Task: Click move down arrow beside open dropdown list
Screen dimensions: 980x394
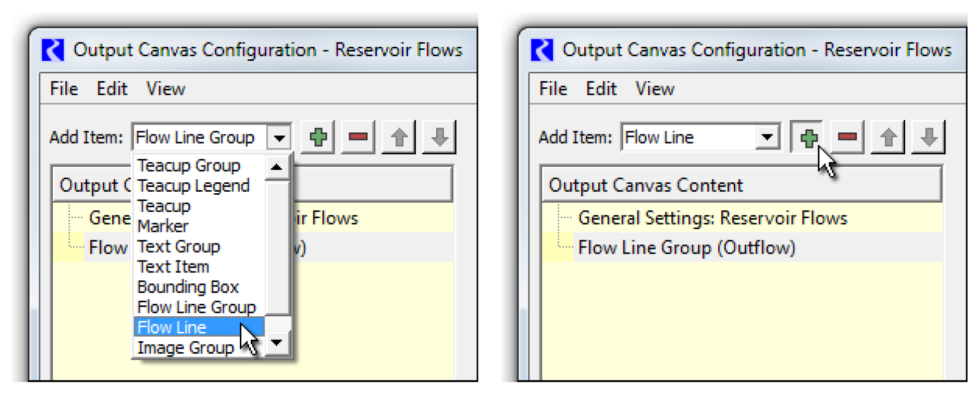Action: pyautogui.click(x=439, y=137)
